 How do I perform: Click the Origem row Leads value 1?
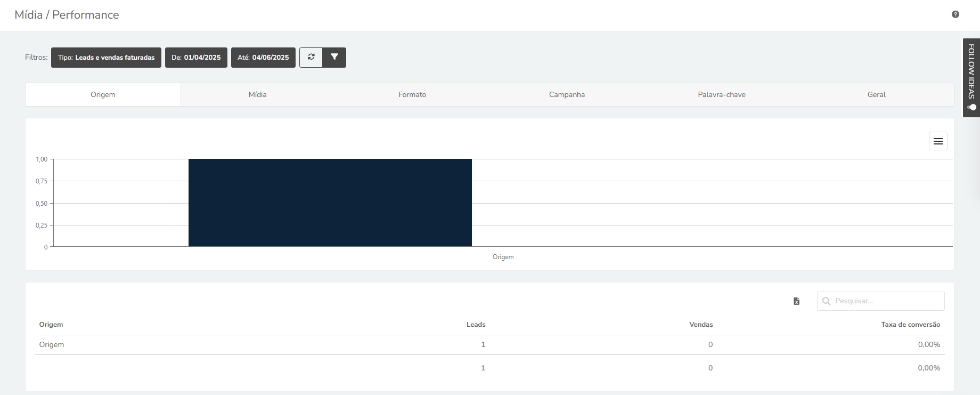pyautogui.click(x=483, y=344)
